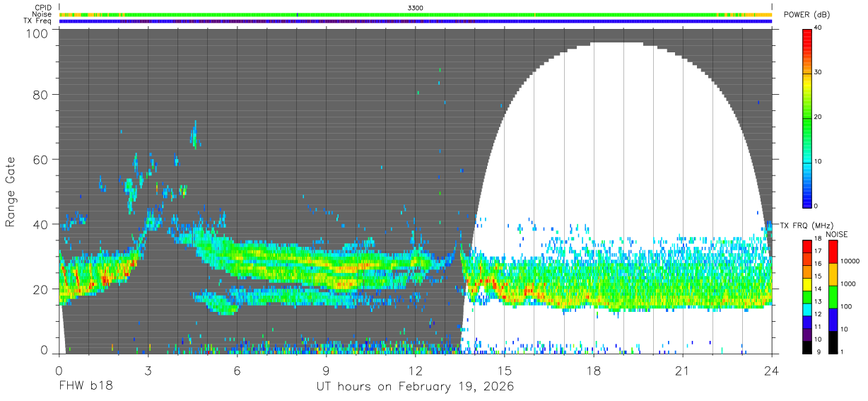
Task: Click the "TX Freq" row label
Action: click(x=39, y=21)
